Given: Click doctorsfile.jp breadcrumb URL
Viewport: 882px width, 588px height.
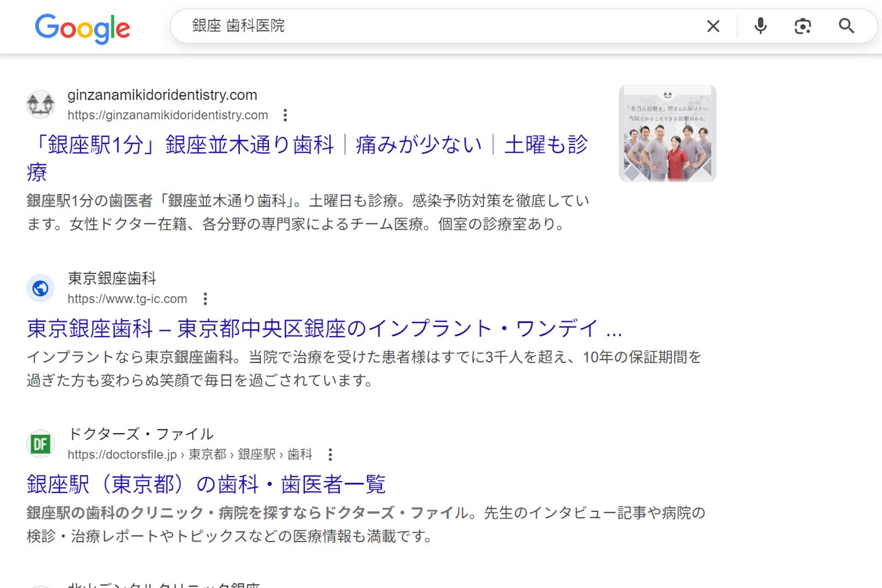Looking at the screenshot, I should [x=190, y=455].
